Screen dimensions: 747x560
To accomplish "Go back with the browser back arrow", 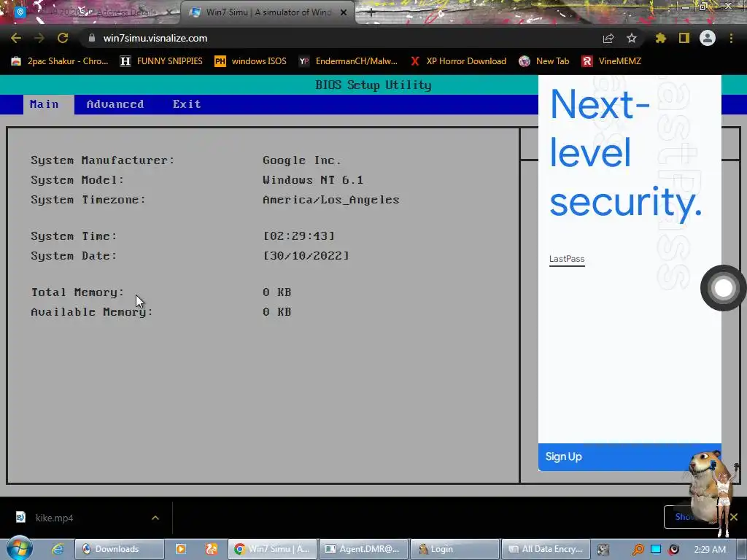I will [16, 38].
